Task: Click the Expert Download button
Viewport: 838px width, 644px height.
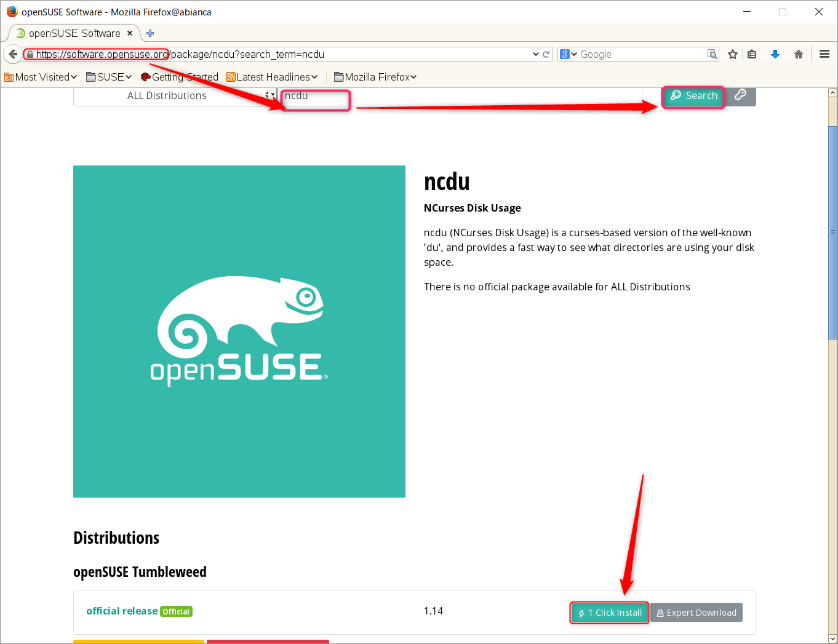Action: click(696, 613)
